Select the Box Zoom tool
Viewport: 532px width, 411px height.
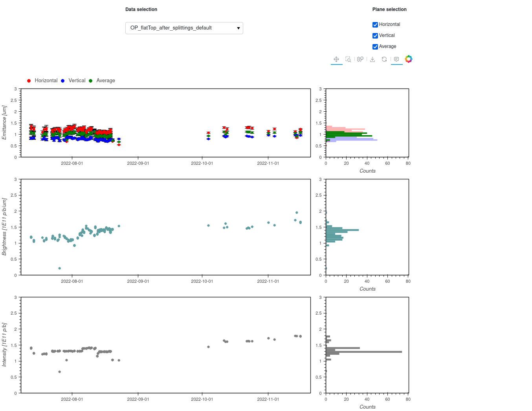click(x=348, y=59)
